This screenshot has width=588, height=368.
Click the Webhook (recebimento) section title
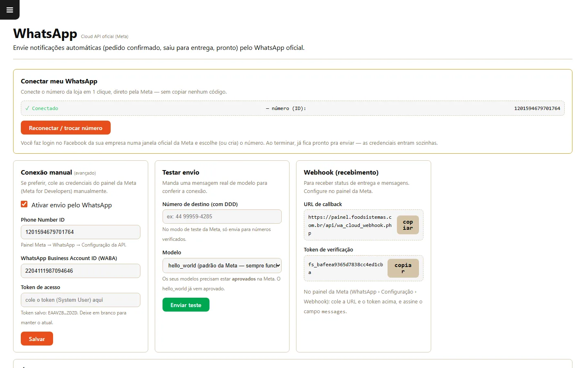click(341, 173)
